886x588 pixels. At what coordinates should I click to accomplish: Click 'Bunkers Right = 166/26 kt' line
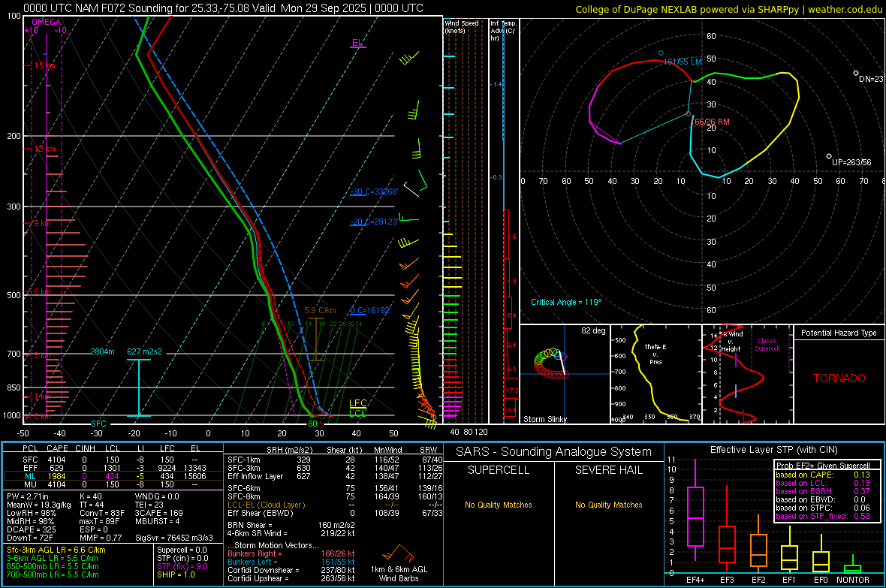point(291,553)
